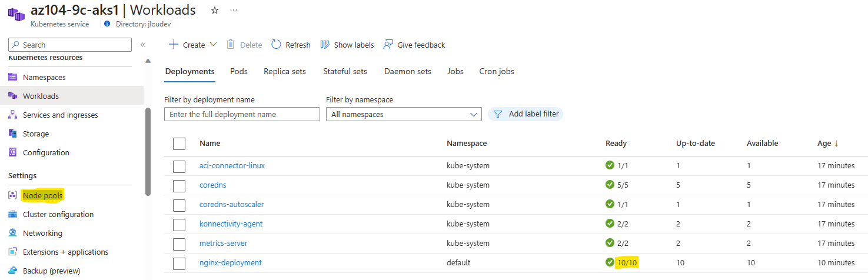The height and width of the screenshot is (280, 868).
Task: Click the sidebar vertical scrollbar
Action: (148, 151)
